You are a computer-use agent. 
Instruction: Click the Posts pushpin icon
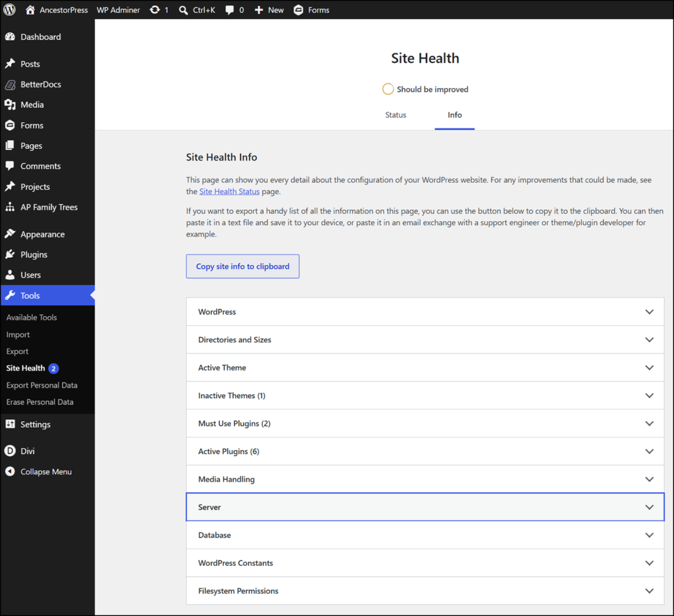click(x=10, y=64)
